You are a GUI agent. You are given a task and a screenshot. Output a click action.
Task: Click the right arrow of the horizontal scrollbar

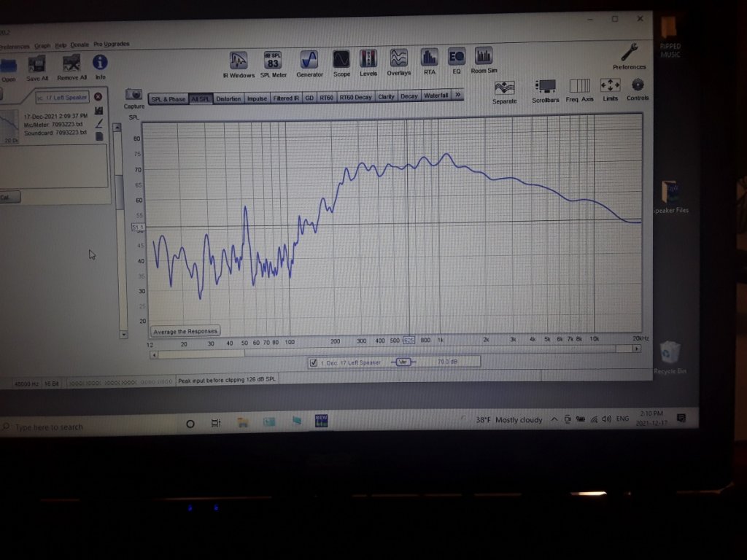pyautogui.click(x=636, y=349)
